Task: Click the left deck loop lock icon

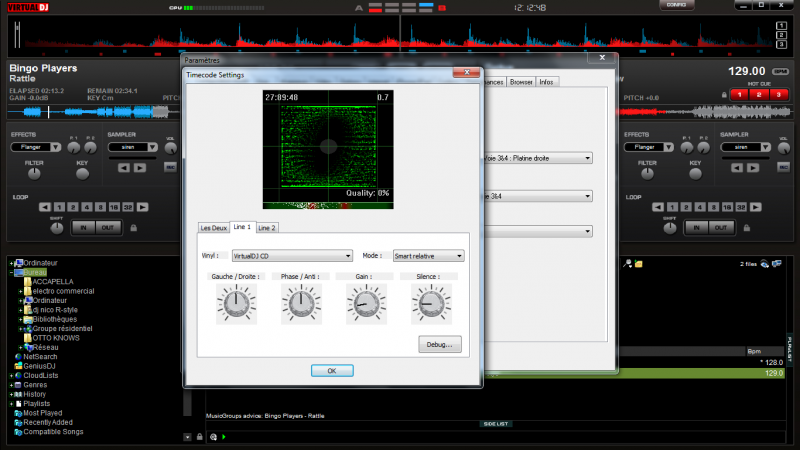Action: tap(135, 229)
